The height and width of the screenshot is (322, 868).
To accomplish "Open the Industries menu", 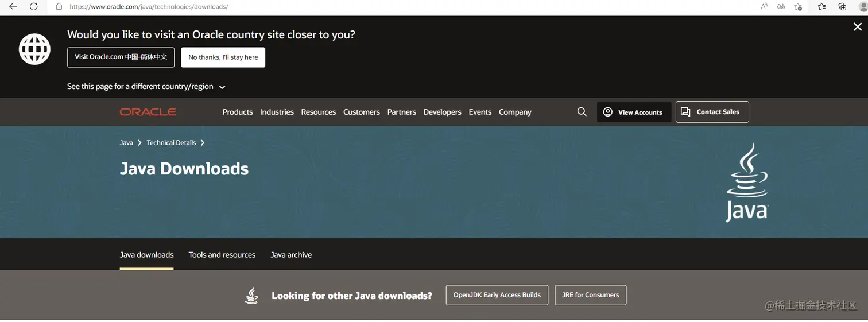I will [277, 112].
